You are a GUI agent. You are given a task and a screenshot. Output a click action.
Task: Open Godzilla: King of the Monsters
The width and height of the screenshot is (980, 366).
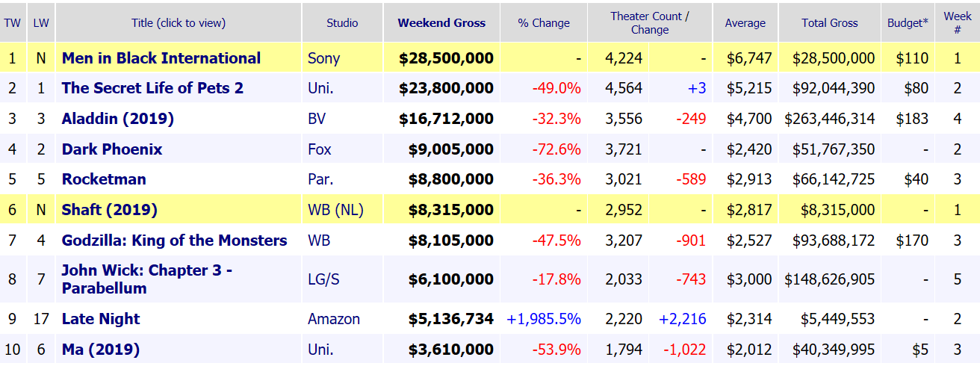pos(174,241)
